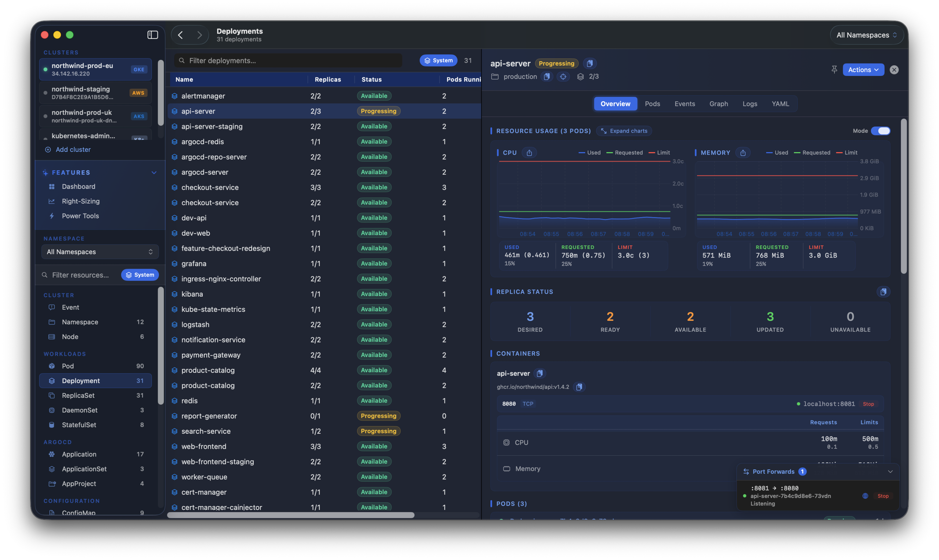Go forward with the right navigation arrow
Image resolution: width=939 pixels, height=560 pixels.
(200, 35)
